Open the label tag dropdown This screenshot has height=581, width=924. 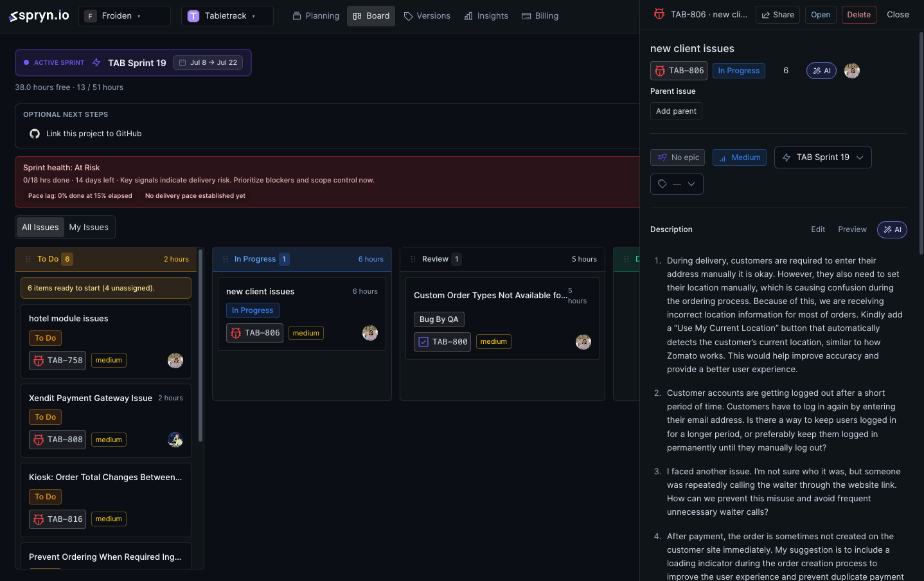pos(677,184)
